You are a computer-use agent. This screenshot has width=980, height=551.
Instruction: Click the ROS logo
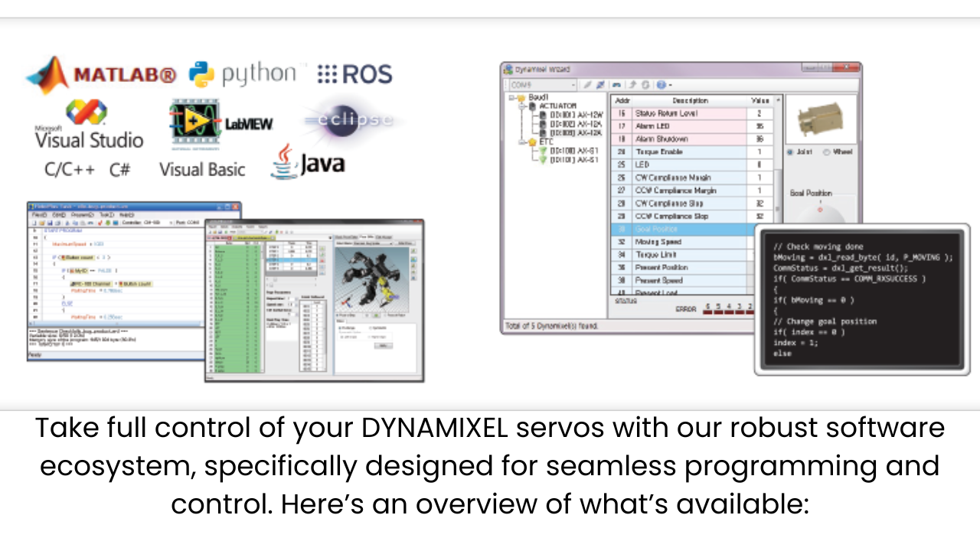pyautogui.click(x=354, y=74)
